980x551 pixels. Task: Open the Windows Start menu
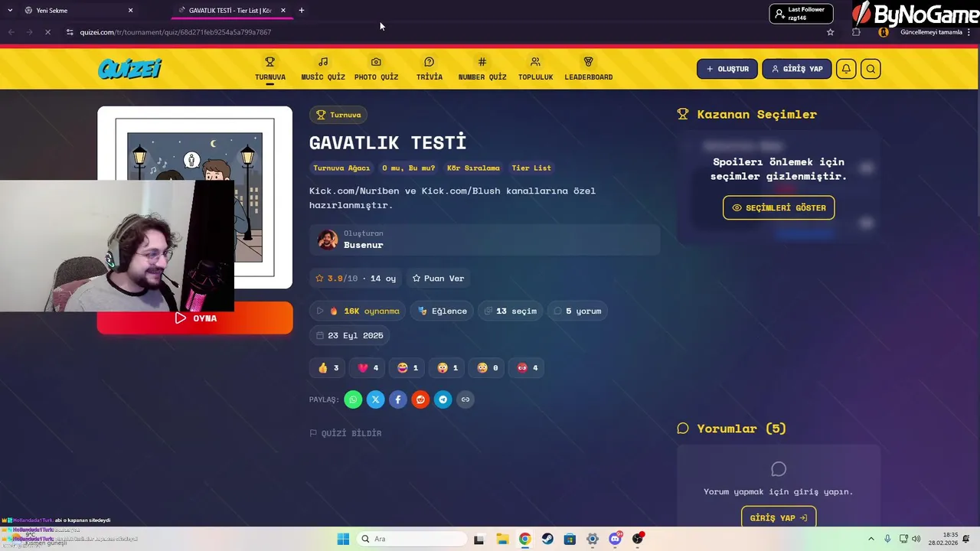[x=343, y=540]
